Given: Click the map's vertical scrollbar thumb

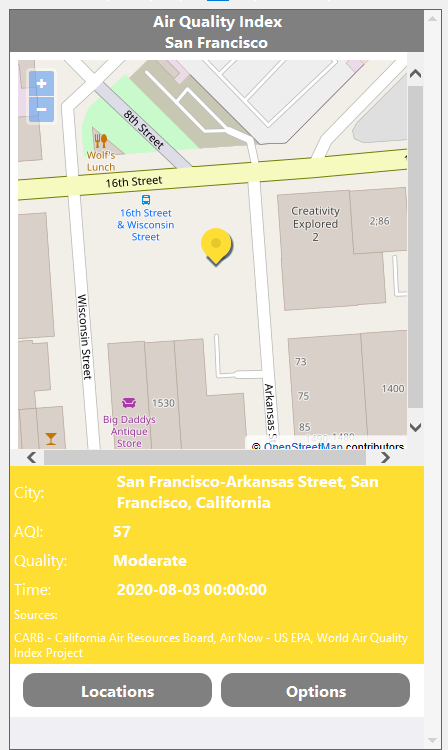Looking at the screenshot, I should tap(415, 247).
